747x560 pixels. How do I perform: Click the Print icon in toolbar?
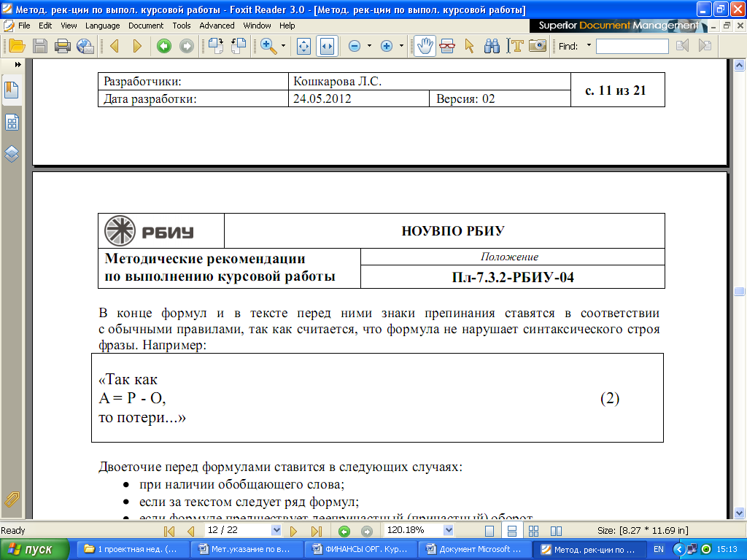pyautogui.click(x=63, y=46)
